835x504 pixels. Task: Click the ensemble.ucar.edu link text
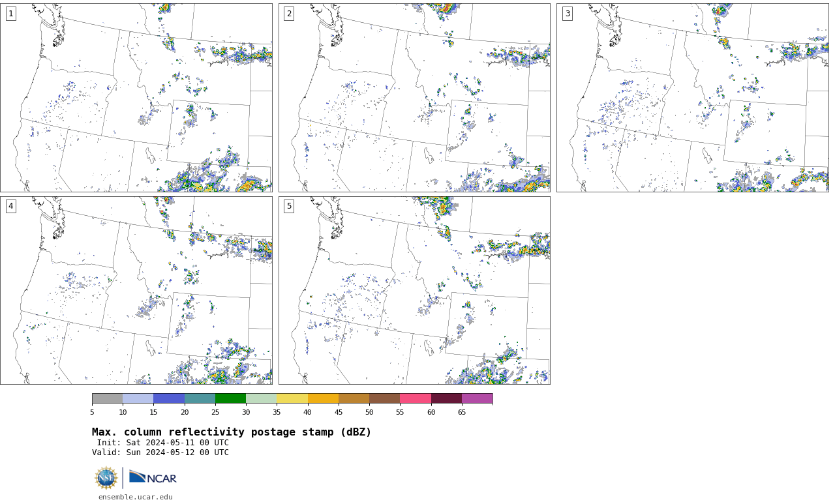coord(136,497)
